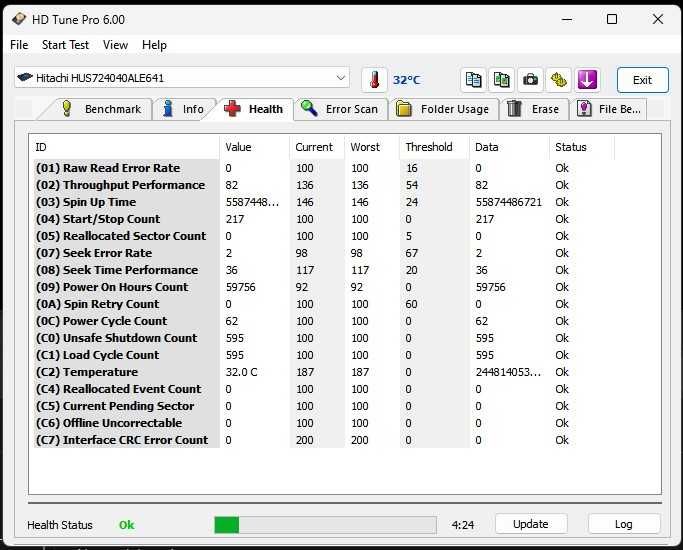Select the Power On Hours Count row
Screen dimensions: 683x550
[x=324, y=287]
